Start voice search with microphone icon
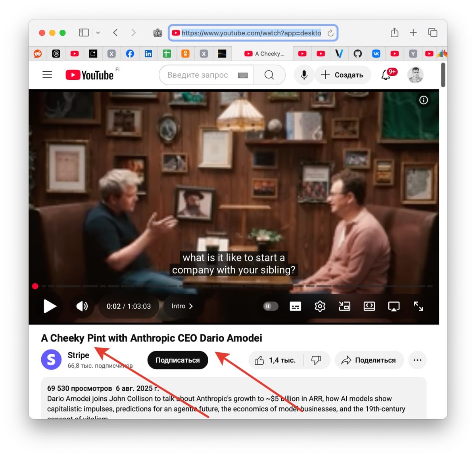This screenshot has height=457, width=476. (x=304, y=75)
